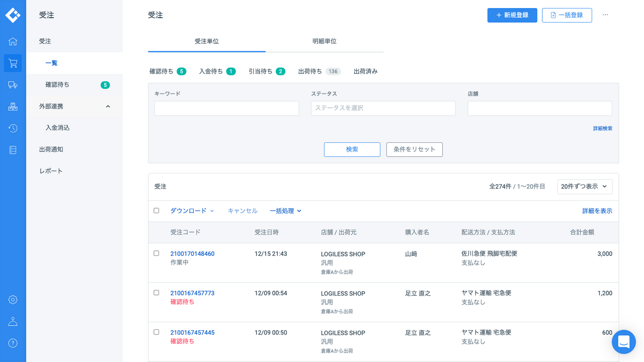The height and width of the screenshot is (362, 644).
Task: Click the warehouse inventory icon
Action: coord(13,106)
